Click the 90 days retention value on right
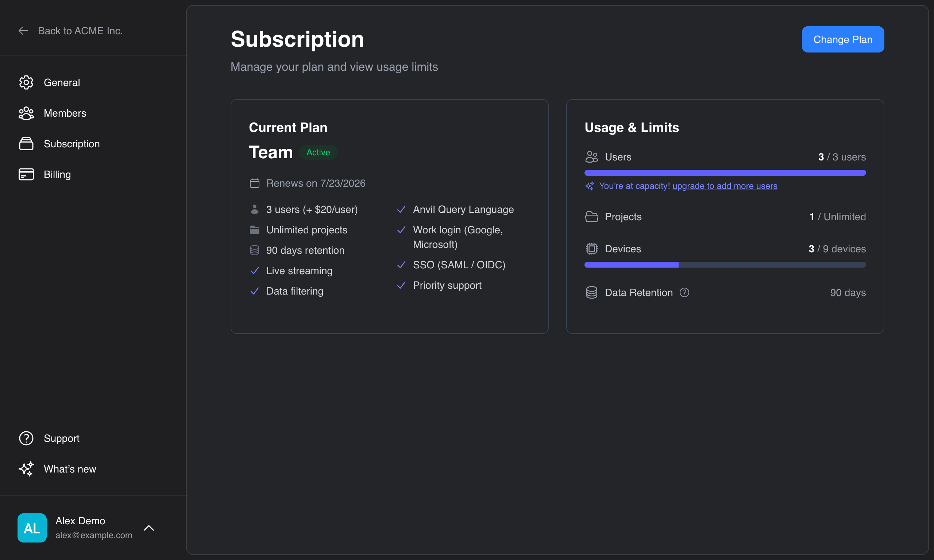This screenshot has height=560, width=934. [x=848, y=292]
